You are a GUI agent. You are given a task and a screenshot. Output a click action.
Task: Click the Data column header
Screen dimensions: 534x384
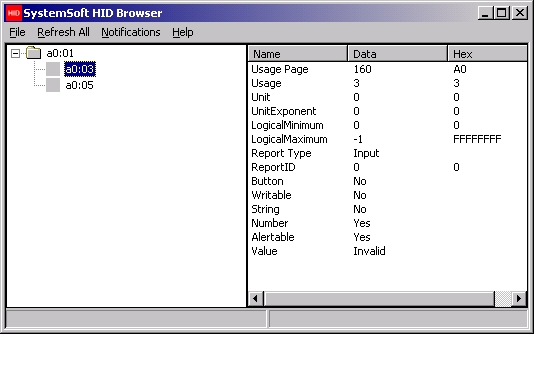click(398, 54)
